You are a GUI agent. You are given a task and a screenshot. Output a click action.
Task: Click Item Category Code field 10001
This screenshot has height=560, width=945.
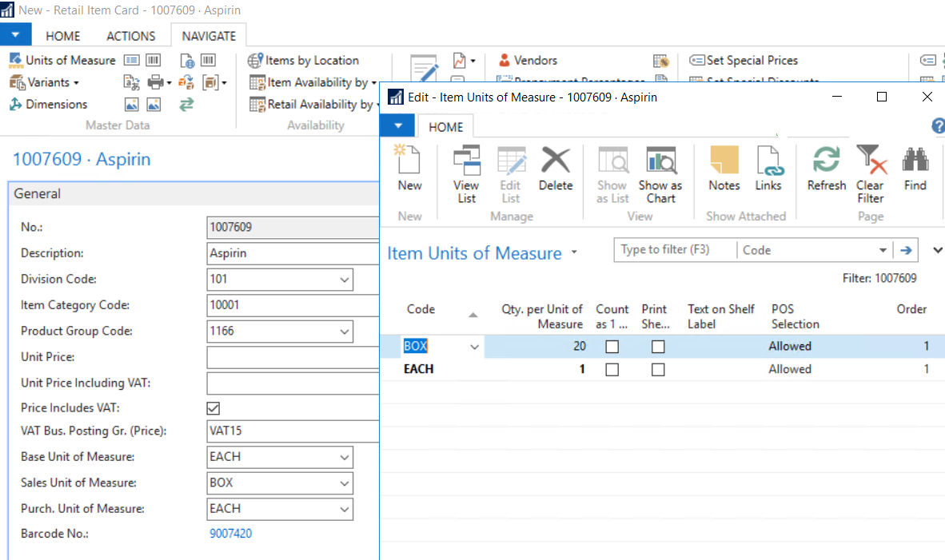click(x=293, y=305)
